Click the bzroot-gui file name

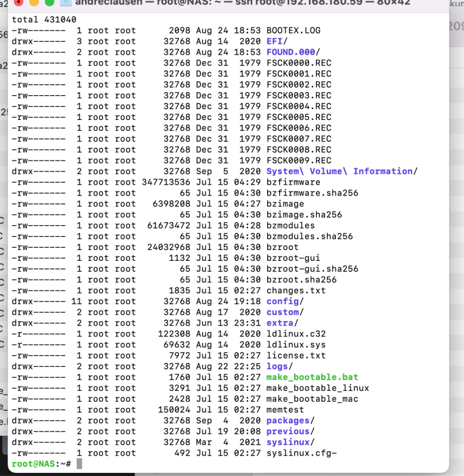pyautogui.click(x=293, y=258)
